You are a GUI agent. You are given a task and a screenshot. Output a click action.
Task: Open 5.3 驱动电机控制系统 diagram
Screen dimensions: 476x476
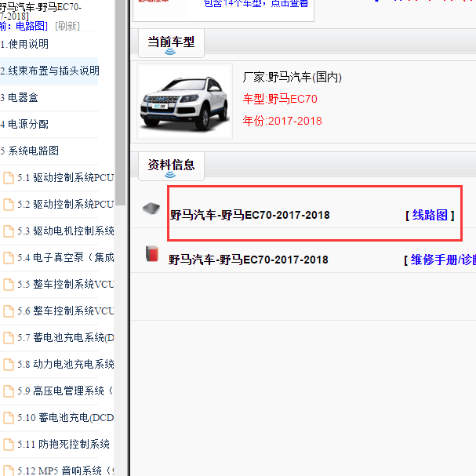tap(66, 231)
